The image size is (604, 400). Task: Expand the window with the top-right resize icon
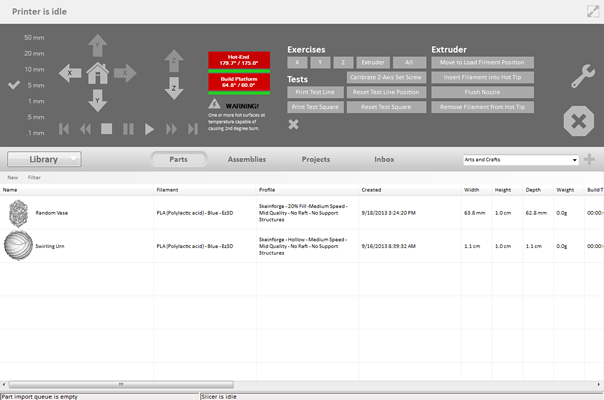592,11
